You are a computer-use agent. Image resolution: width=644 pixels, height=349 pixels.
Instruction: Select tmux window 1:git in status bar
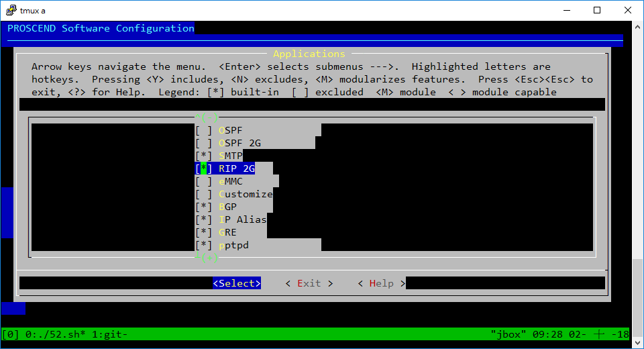(109, 334)
